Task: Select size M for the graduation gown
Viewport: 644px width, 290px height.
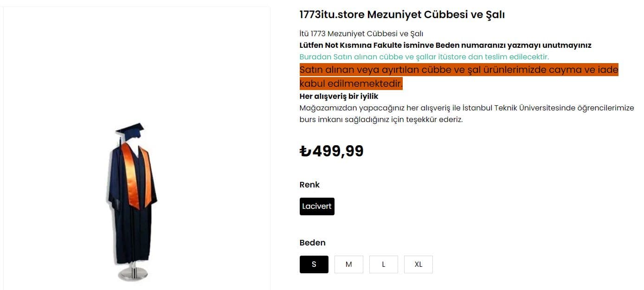Action: pos(348,264)
